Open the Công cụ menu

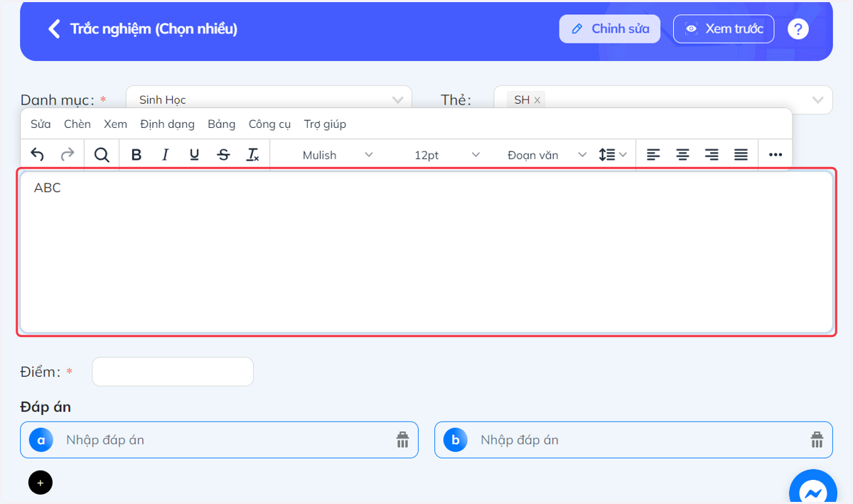269,124
